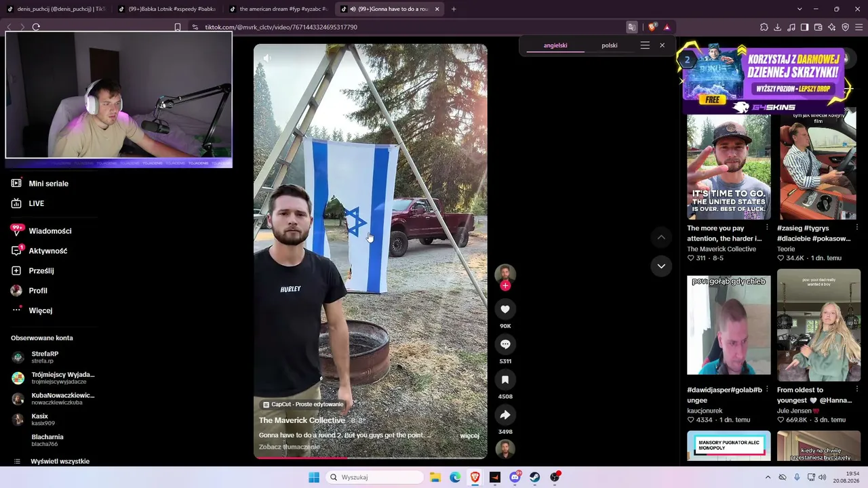The image size is (868, 488).
Task: Open the sound disc avatar below share
Action: (x=505, y=449)
